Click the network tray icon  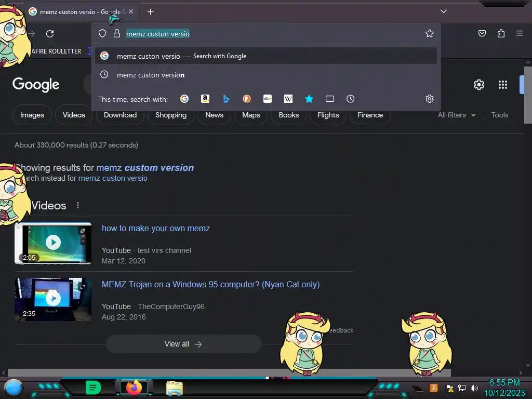click(461, 388)
